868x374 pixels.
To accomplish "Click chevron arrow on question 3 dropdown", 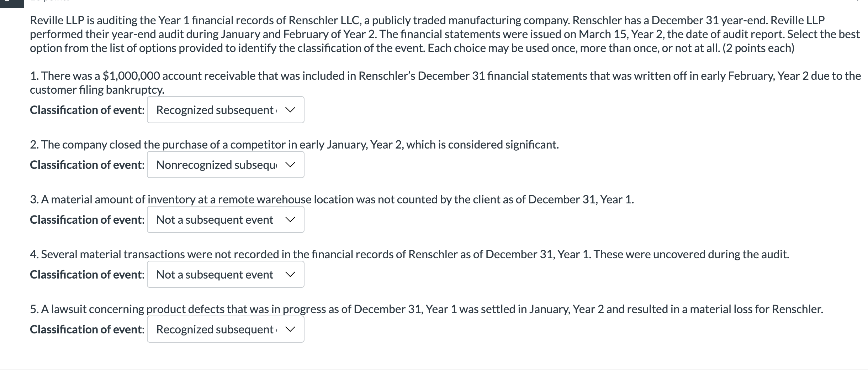I will point(290,220).
